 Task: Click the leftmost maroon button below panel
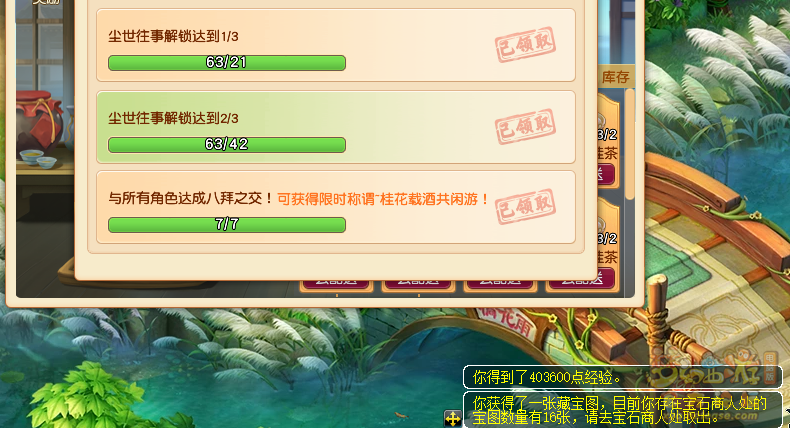pyautogui.click(x=337, y=283)
